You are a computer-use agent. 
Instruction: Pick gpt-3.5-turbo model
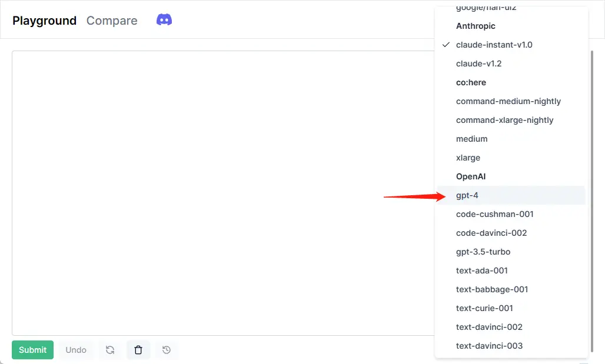pyautogui.click(x=511, y=252)
